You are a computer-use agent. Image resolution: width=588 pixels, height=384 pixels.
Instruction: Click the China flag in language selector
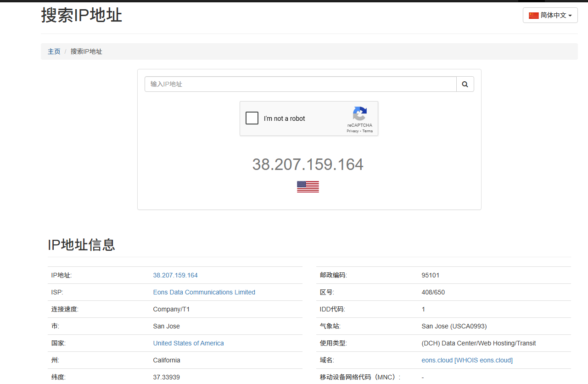tap(533, 15)
